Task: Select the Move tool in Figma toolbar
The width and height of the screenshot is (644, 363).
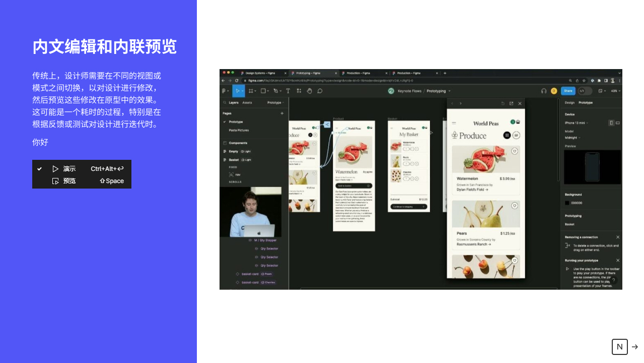Action: pos(236,91)
